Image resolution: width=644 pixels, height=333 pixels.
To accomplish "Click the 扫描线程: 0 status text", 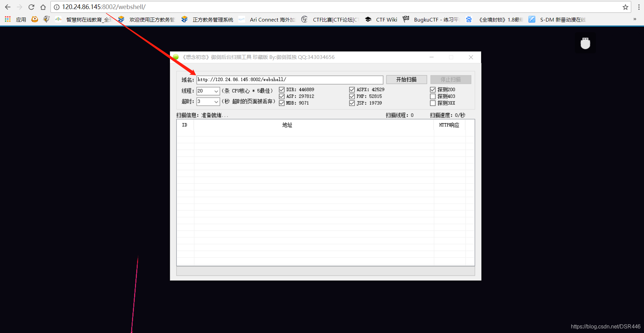I will click(400, 115).
